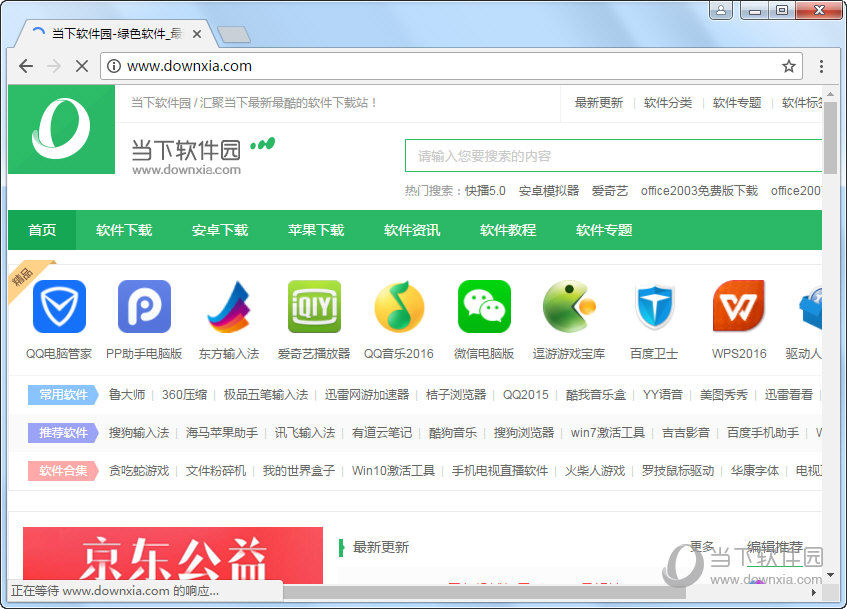Click the user profile icon in title bar
Viewport: 847px width, 609px height.
coord(721,10)
